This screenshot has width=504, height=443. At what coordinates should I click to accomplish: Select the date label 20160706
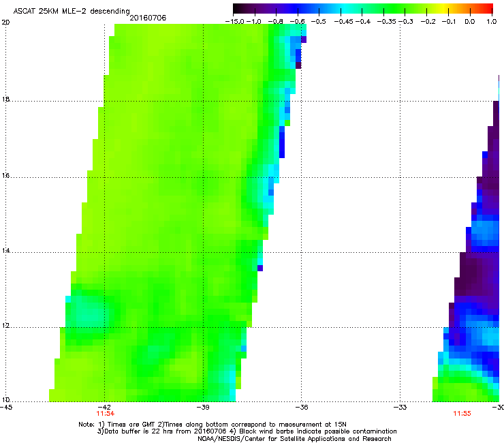tap(148, 18)
